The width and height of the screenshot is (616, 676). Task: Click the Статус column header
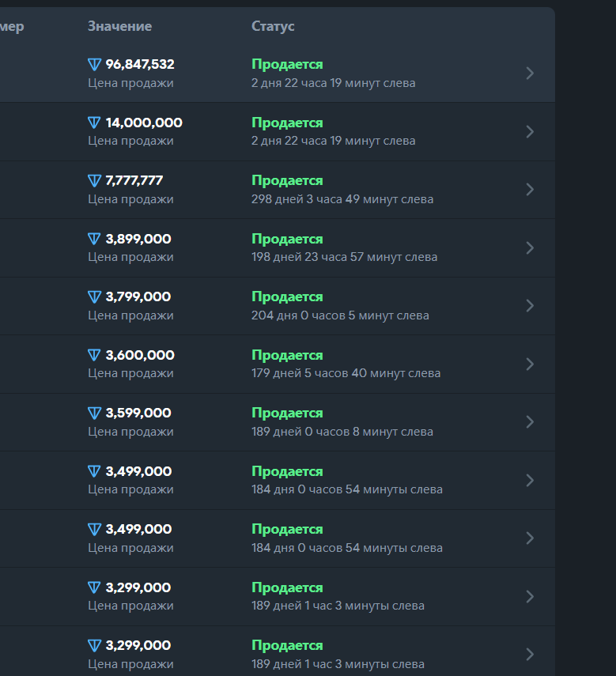(x=273, y=26)
